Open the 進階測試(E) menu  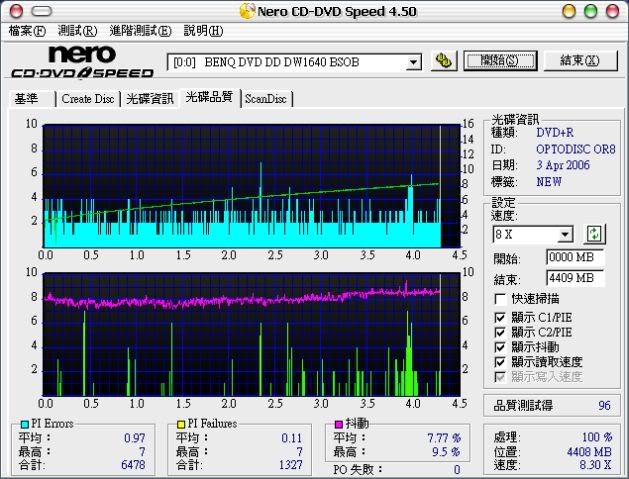140,31
